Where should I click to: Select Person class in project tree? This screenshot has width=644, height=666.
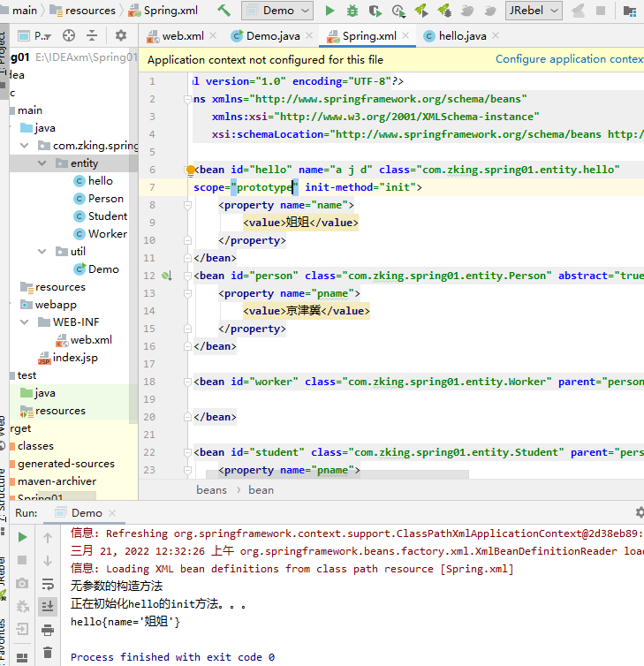click(106, 199)
